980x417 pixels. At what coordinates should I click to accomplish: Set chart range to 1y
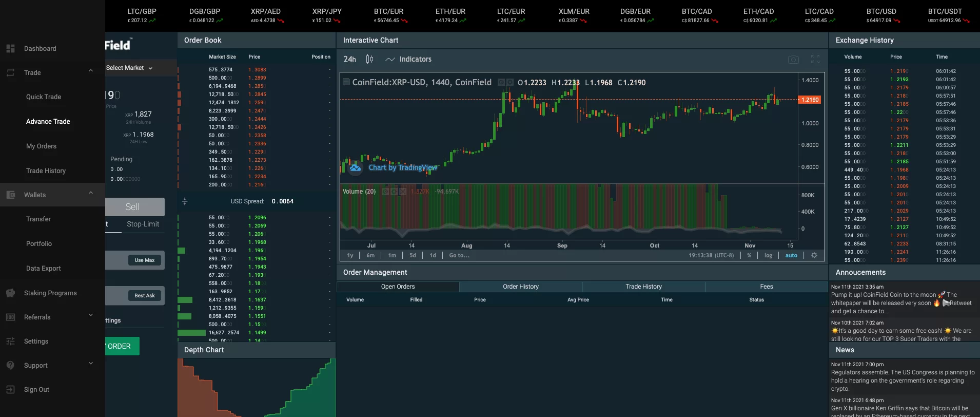[350, 255]
